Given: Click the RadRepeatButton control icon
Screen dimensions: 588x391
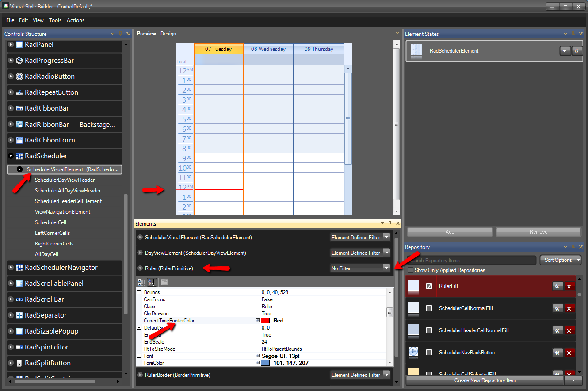Looking at the screenshot, I should [19, 92].
